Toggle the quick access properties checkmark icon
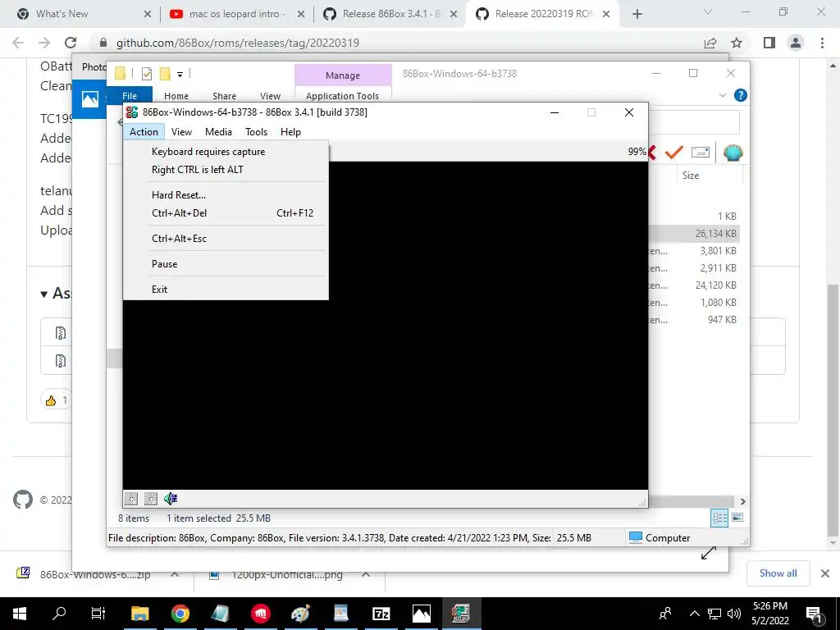This screenshot has width=840, height=630. 146,74
